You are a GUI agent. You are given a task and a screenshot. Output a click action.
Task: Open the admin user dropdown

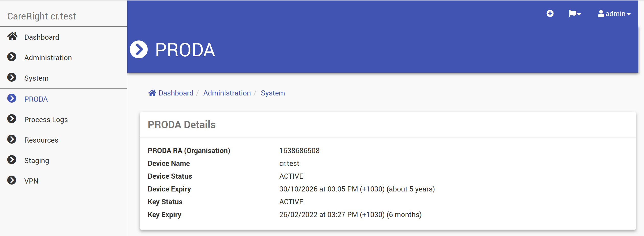pos(614,14)
